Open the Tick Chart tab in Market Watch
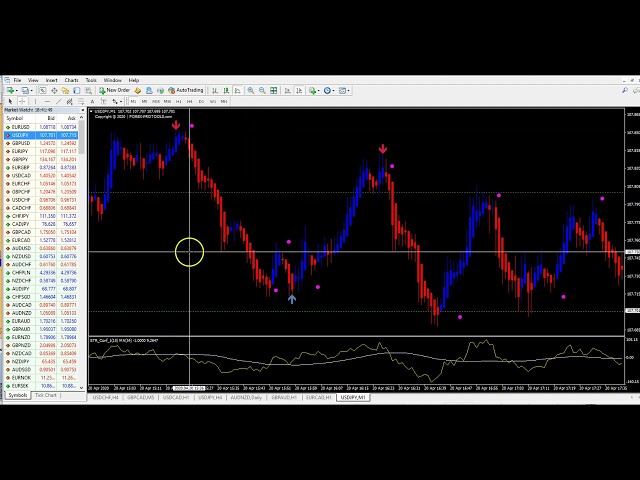The width and height of the screenshot is (640, 480). (x=47, y=396)
